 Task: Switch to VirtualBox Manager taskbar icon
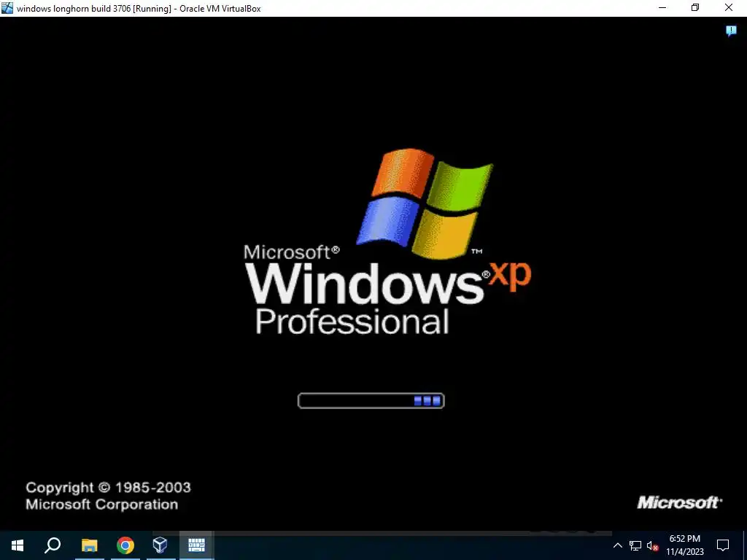[x=160, y=545]
